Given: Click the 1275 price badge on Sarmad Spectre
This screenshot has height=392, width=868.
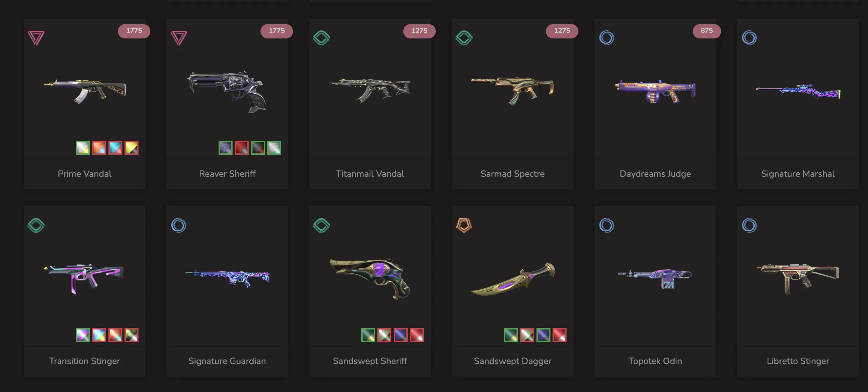Looking at the screenshot, I should (562, 31).
